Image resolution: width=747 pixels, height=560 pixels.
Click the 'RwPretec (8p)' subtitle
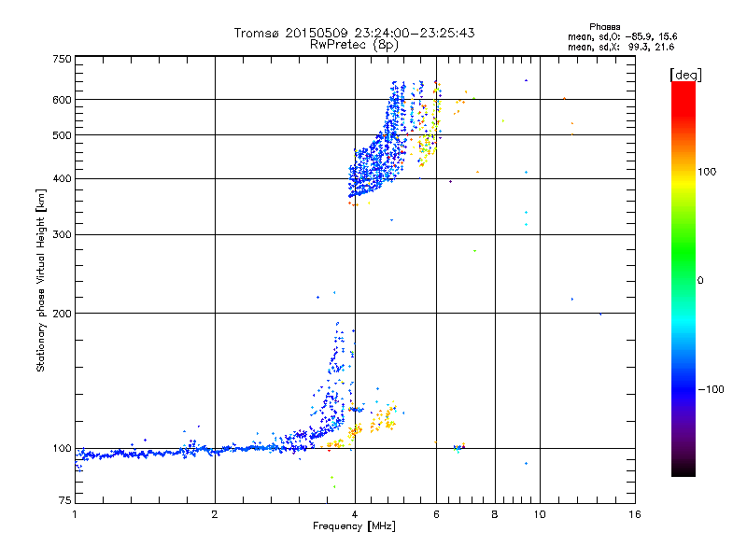(x=354, y=45)
